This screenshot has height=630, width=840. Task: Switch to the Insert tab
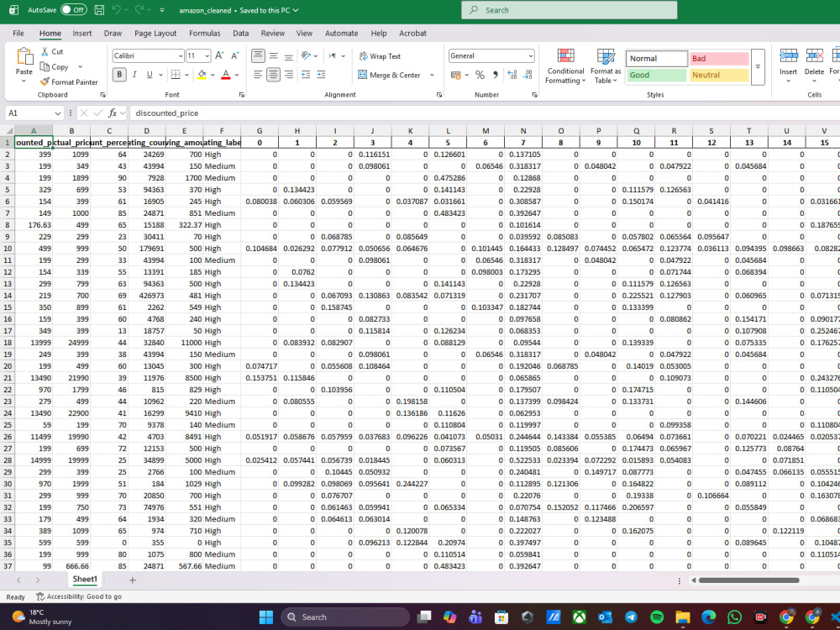click(82, 34)
